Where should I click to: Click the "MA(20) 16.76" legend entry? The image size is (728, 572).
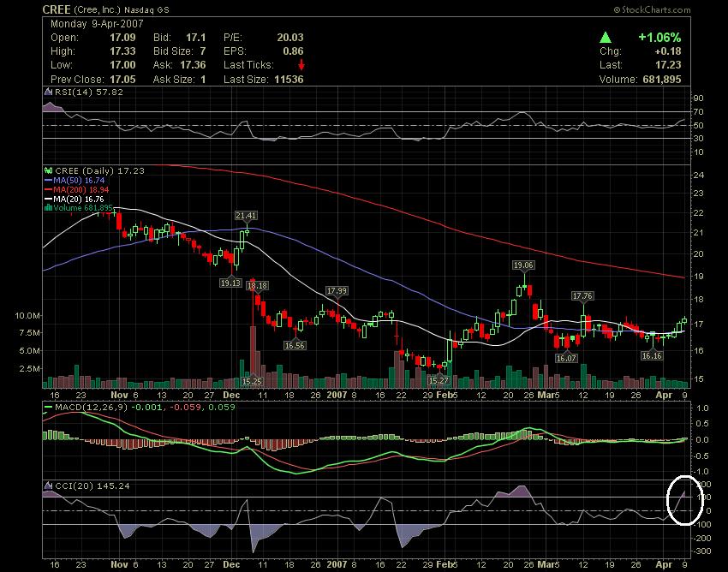click(x=79, y=199)
